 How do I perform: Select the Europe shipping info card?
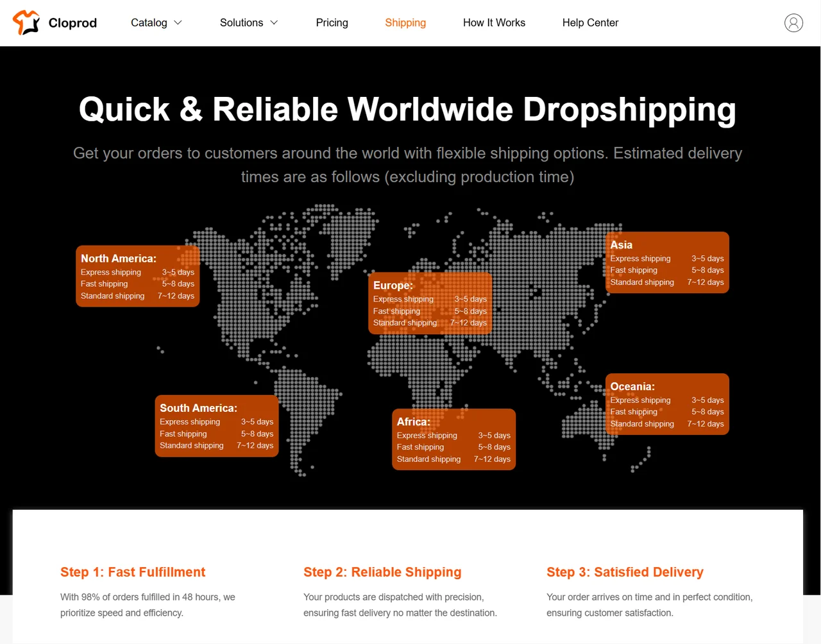click(430, 303)
